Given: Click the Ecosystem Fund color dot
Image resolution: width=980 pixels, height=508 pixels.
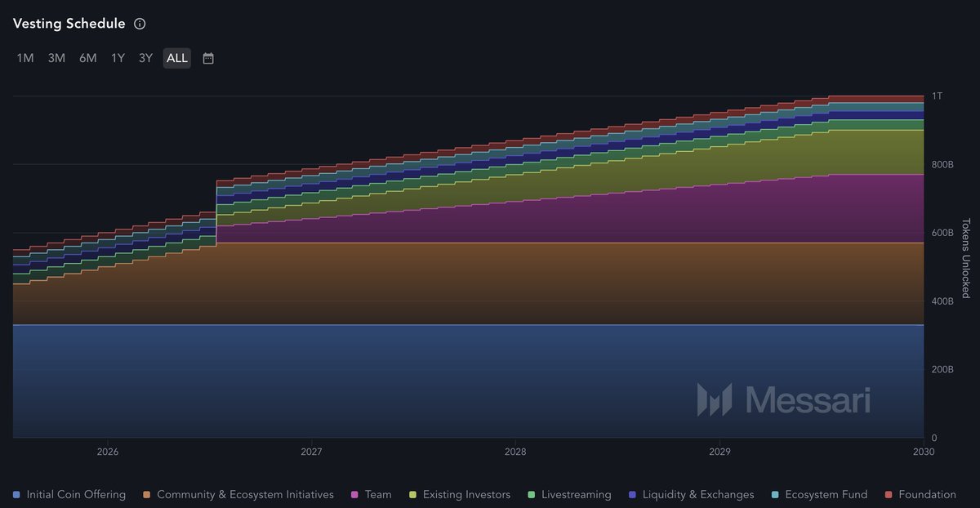Looking at the screenshot, I should click(x=774, y=494).
